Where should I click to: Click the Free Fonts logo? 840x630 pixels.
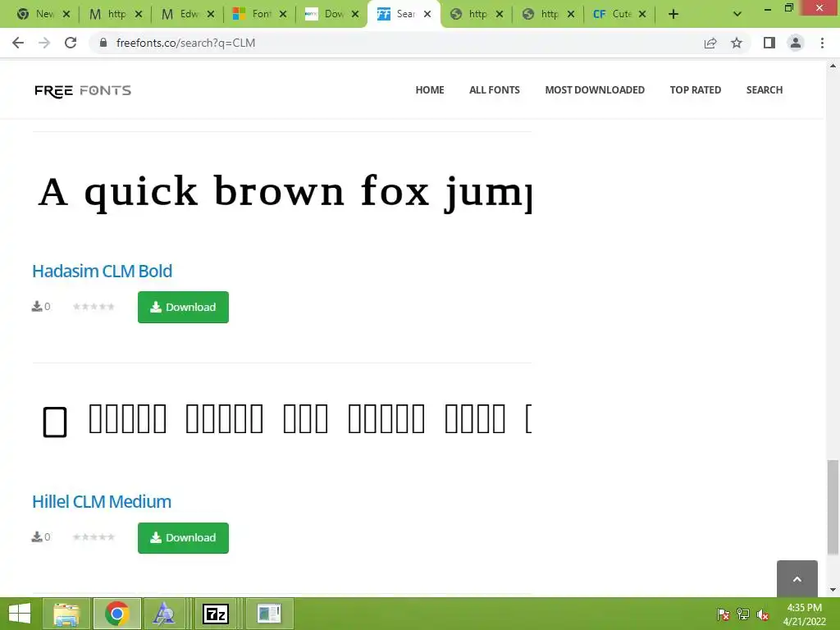pyautogui.click(x=83, y=90)
